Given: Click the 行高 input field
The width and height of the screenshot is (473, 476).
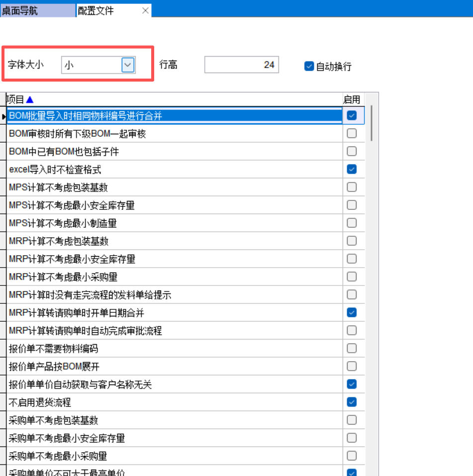Looking at the screenshot, I should click(241, 65).
